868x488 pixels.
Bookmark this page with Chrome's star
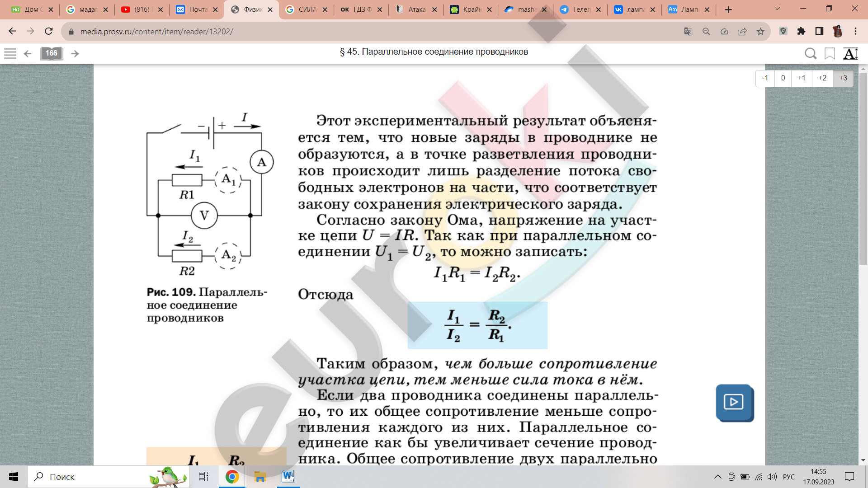click(760, 32)
